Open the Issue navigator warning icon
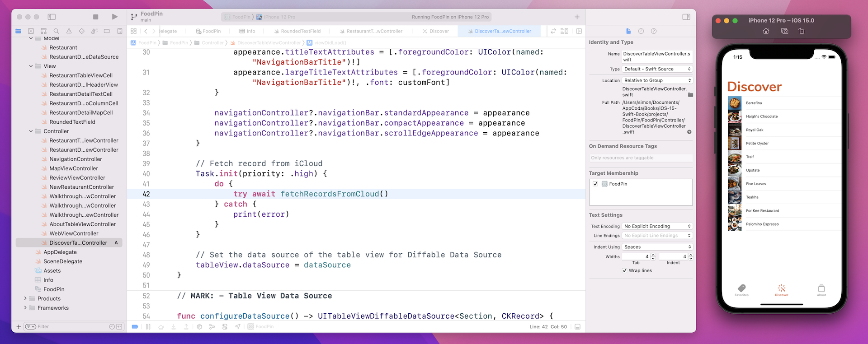 click(x=69, y=31)
